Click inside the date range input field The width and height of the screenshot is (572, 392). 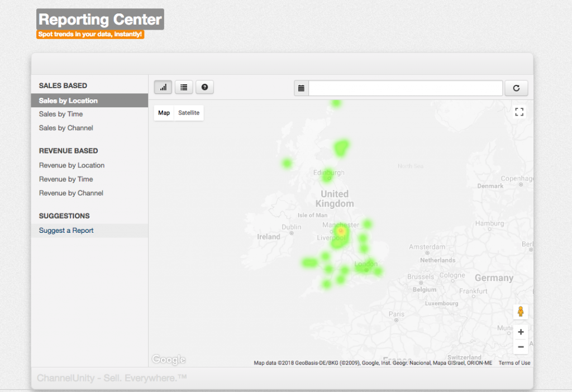click(406, 88)
